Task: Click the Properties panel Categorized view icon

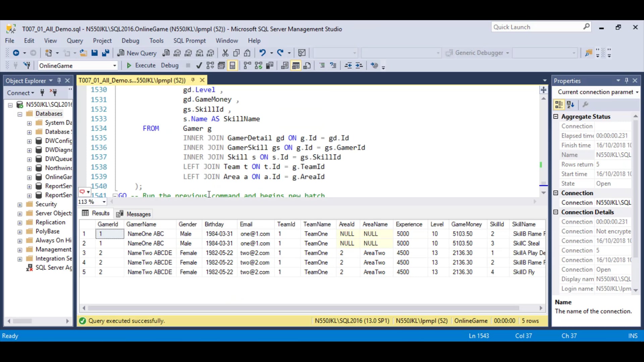Action: tap(559, 105)
